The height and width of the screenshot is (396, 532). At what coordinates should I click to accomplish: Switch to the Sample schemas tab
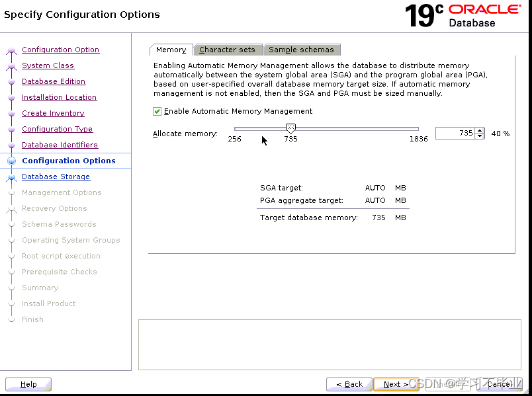point(302,49)
